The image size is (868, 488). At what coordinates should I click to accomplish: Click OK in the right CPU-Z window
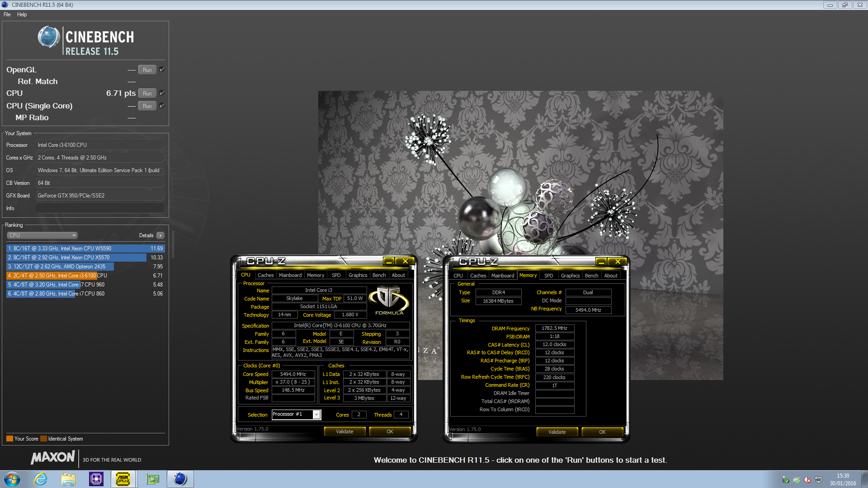coord(602,432)
